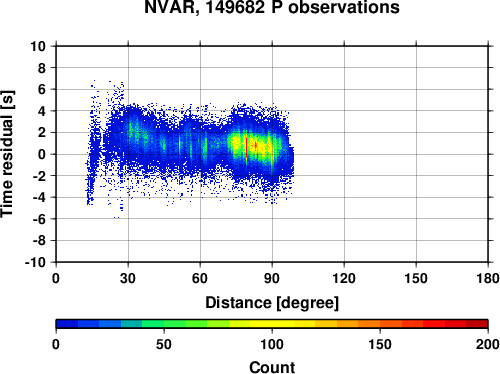Select the orange segment near 150 on colorbar

coord(380,323)
